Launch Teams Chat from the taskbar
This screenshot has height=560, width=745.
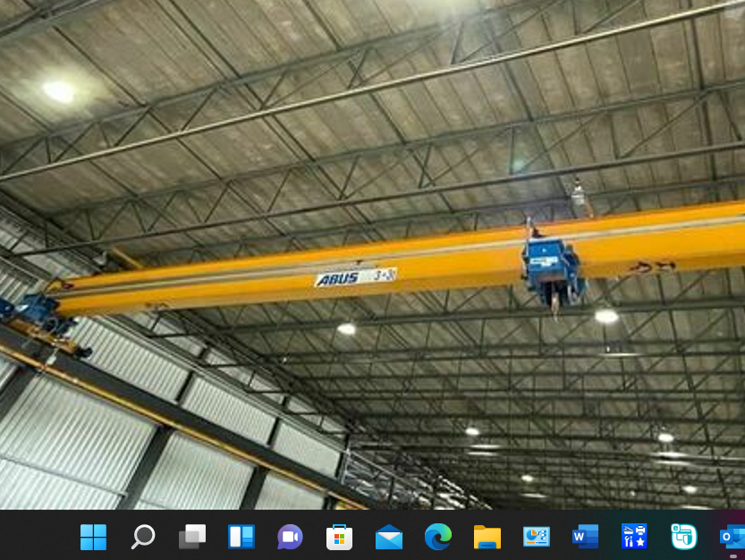coord(290,537)
